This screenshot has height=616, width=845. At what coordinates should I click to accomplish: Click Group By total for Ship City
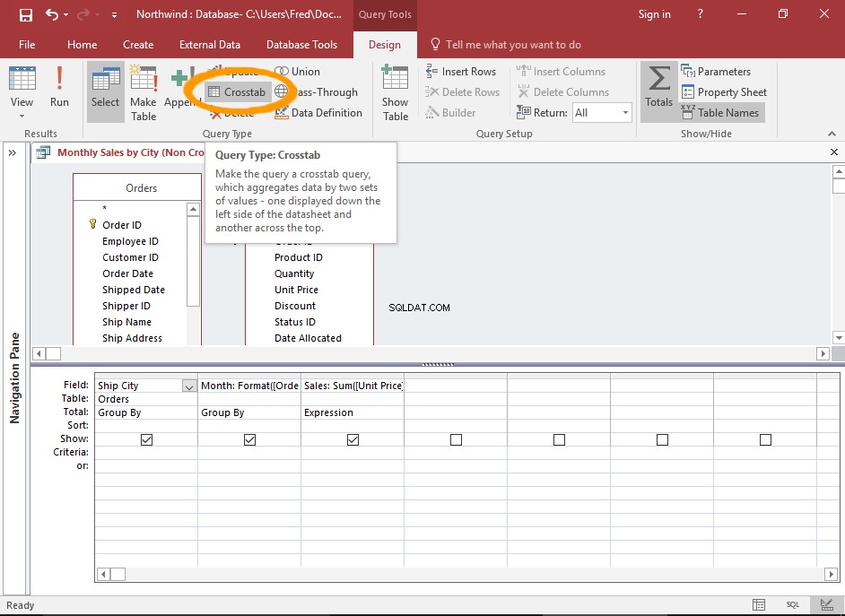[146, 412]
